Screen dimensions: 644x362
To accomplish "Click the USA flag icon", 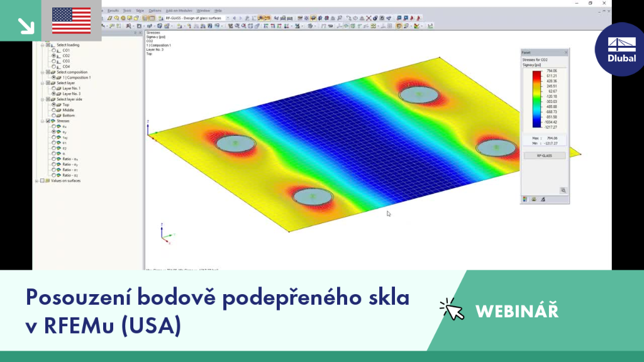I will click(72, 21).
